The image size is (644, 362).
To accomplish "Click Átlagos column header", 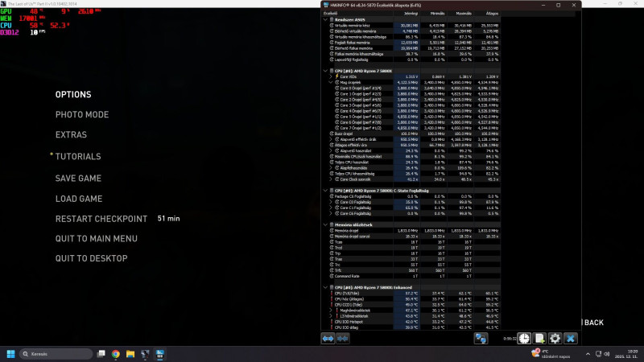I will click(487, 13).
